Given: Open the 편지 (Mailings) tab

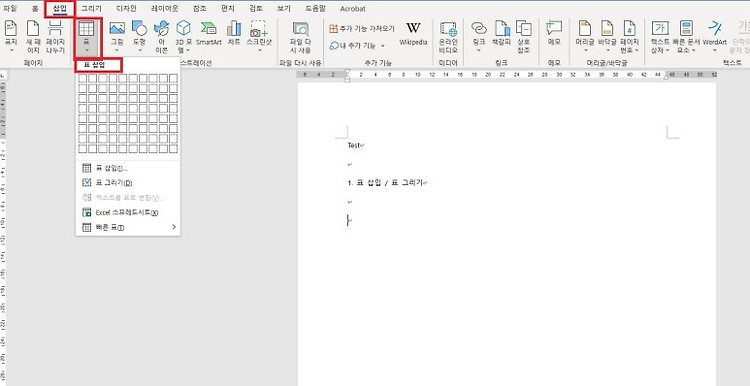Looking at the screenshot, I should click(x=228, y=9).
